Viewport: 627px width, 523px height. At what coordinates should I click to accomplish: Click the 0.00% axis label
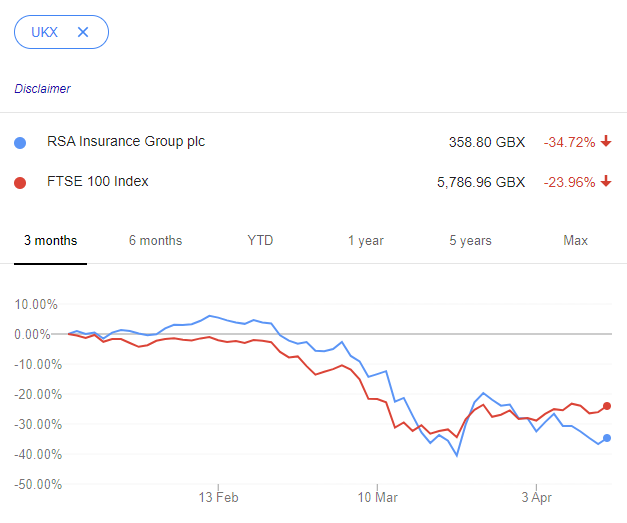(32, 334)
